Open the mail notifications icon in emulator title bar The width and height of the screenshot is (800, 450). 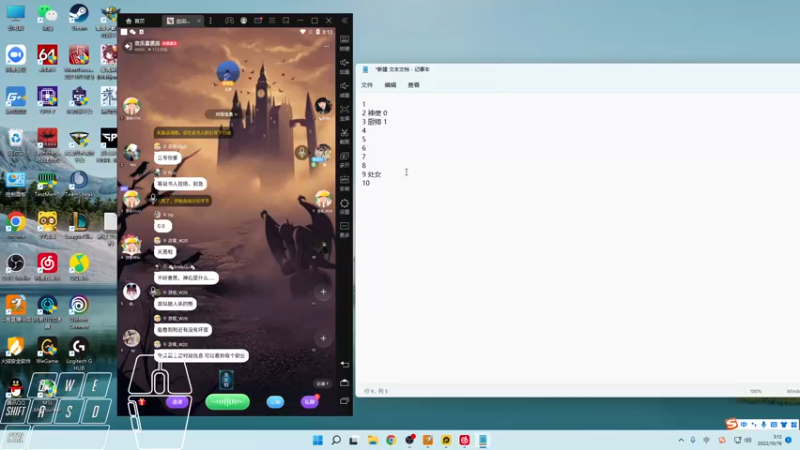pos(258,21)
